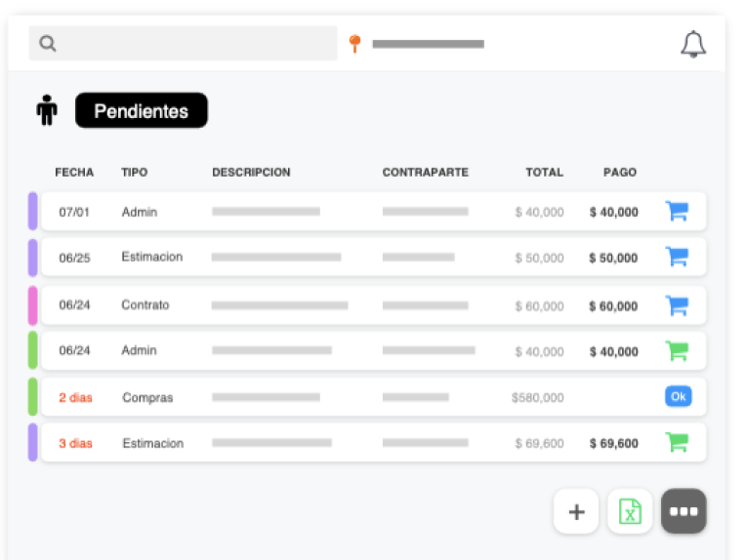Click the green color tag on Compras row
746x560 pixels.
click(33, 397)
